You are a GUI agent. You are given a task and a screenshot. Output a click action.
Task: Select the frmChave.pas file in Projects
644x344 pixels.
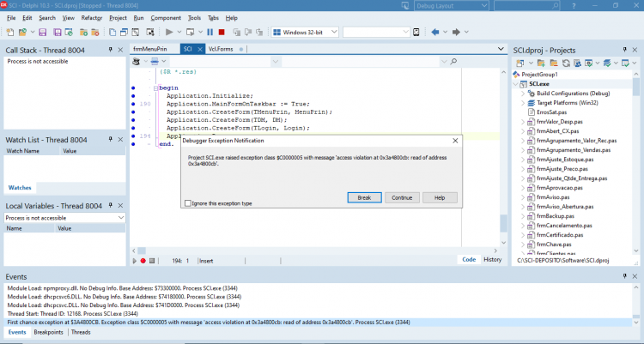click(x=553, y=244)
